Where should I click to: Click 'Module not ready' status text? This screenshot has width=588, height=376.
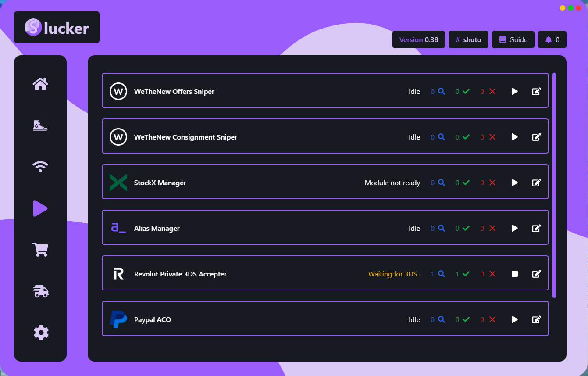coord(392,183)
